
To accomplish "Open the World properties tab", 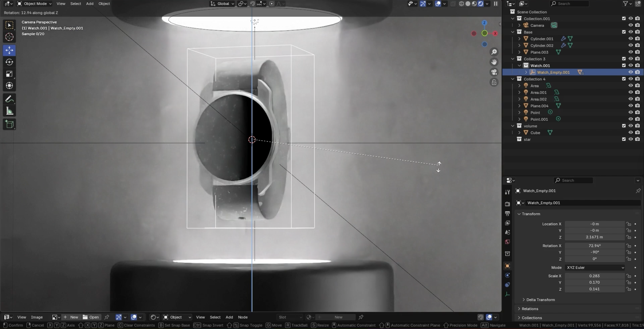I will click(x=507, y=242).
